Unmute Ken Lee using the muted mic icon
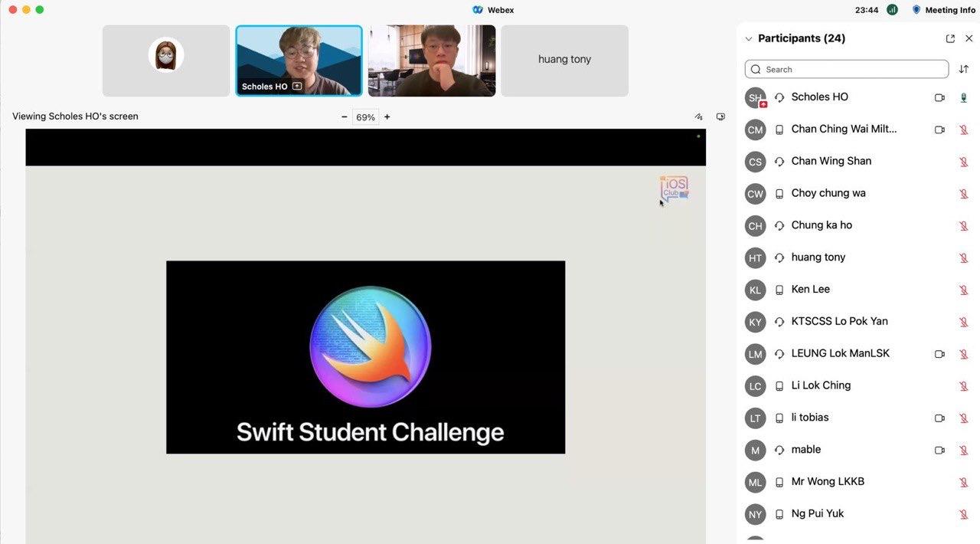Screen dimensions: 980x544 pos(963,290)
